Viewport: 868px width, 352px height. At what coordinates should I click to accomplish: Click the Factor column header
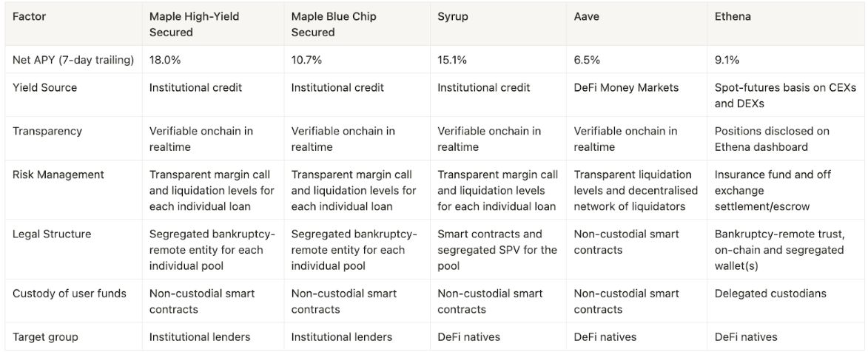click(x=30, y=16)
